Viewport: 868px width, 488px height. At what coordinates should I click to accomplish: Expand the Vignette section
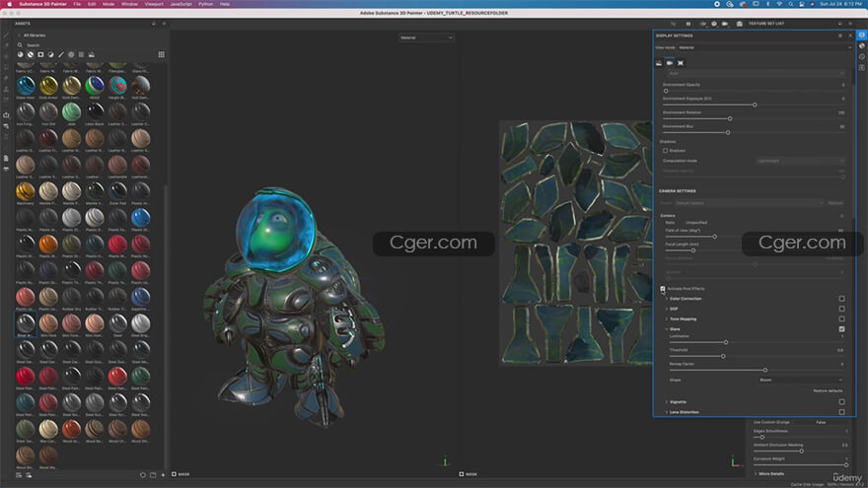click(667, 401)
